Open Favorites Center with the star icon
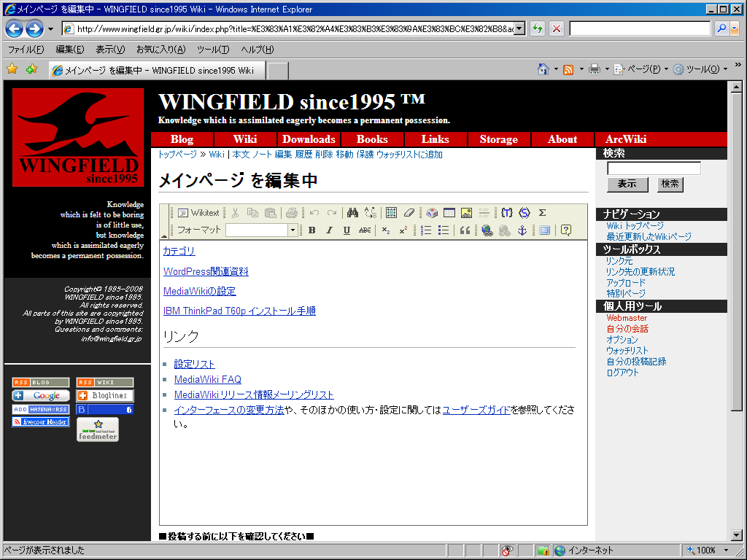Viewport: 747px width, 560px height. pyautogui.click(x=12, y=69)
